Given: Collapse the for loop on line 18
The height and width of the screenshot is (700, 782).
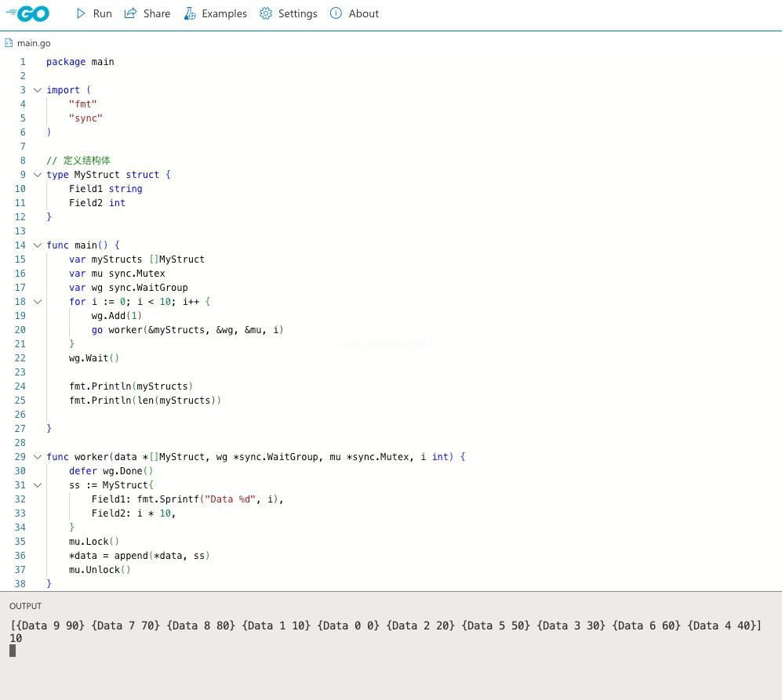Looking at the screenshot, I should click(37, 302).
